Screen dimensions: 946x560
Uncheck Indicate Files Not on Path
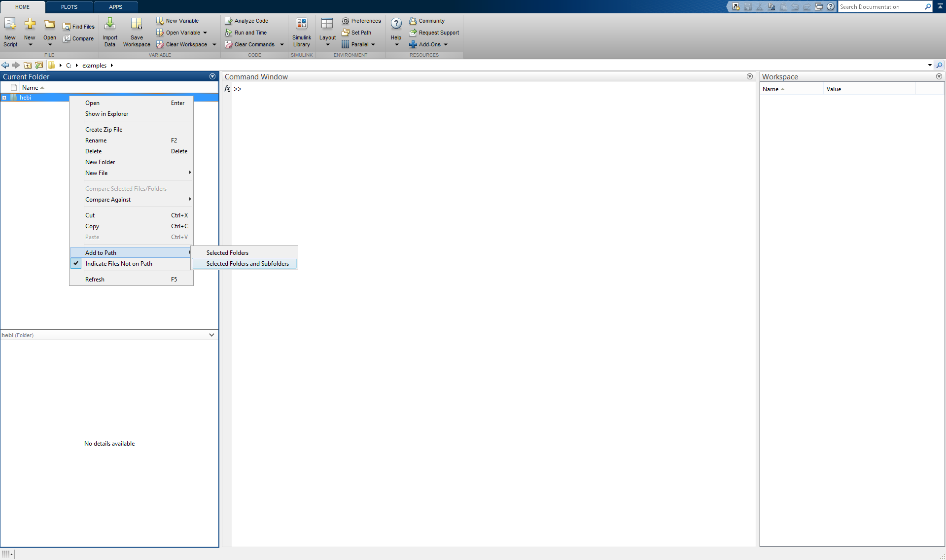point(118,263)
